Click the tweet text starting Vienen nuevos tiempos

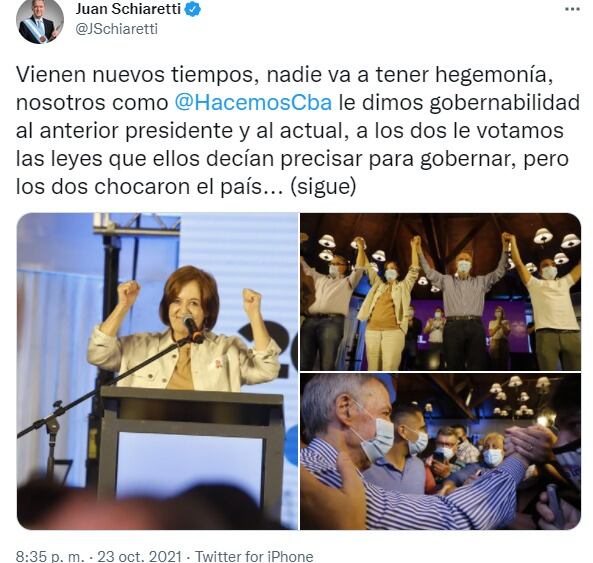(x=298, y=130)
